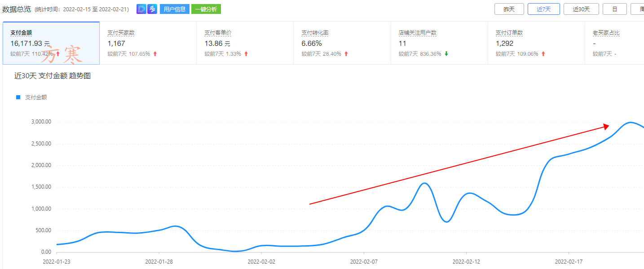
Task: Click the red up arrow under 支付转化率
Action: tap(346, 54)
